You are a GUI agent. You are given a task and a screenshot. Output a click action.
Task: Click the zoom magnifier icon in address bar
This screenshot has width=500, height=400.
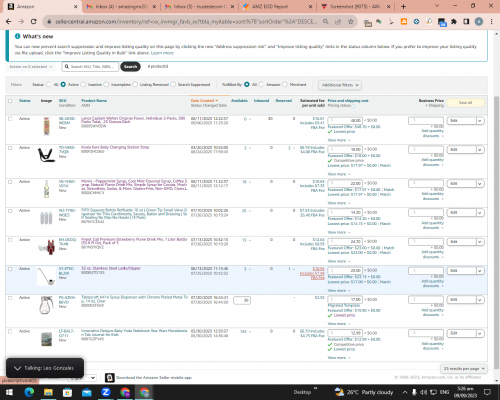pyautogui.click(x=325, y=21)
